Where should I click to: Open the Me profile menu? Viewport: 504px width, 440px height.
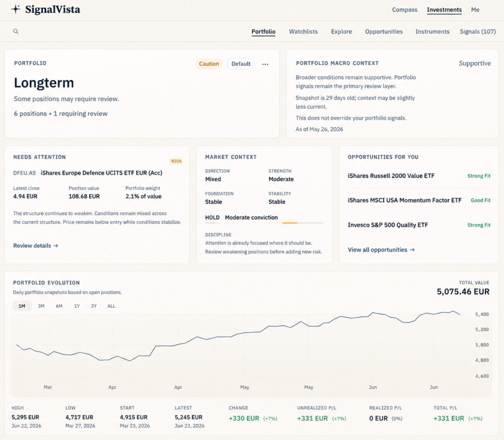(x=475, y=10)
